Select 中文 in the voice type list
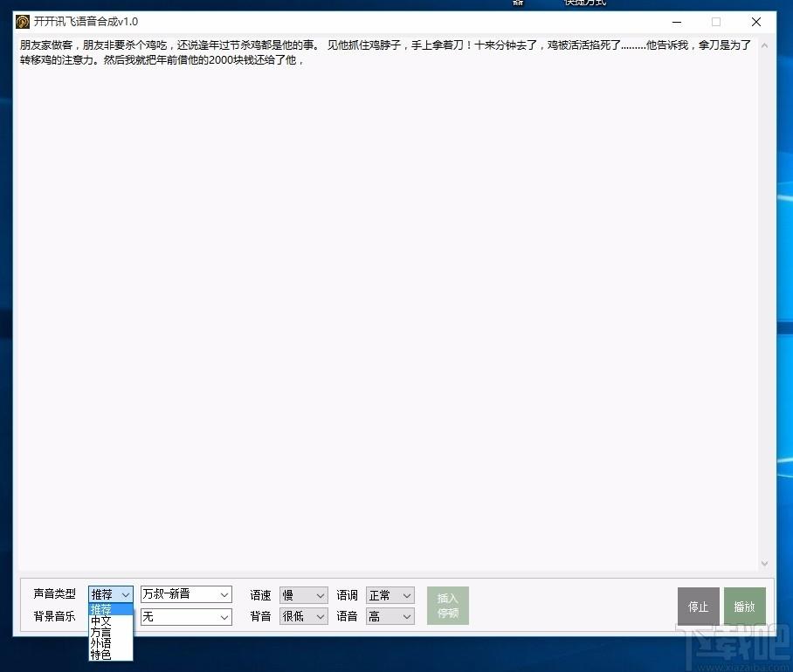Image resolution: width=793 pixels, height=672 pixels. pos(111,621)
